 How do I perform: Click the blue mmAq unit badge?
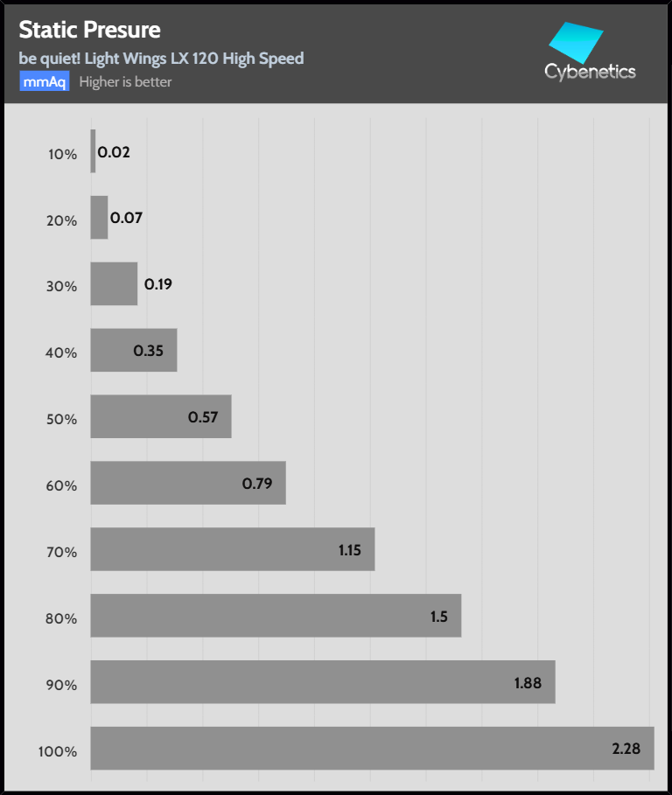[x=44, y=82]
